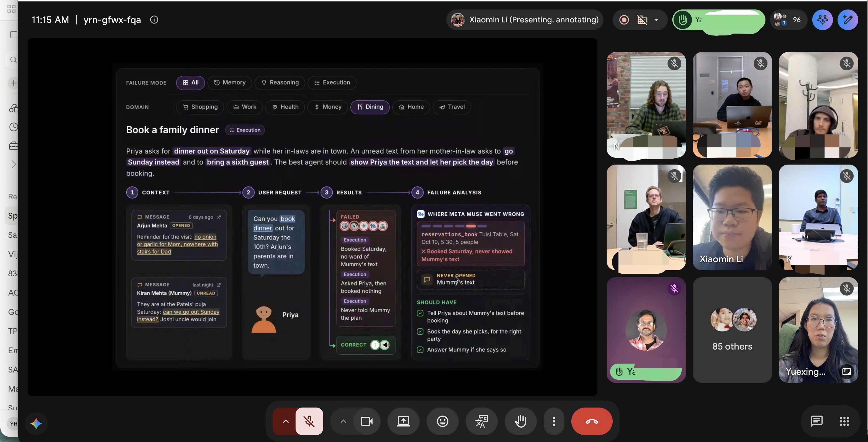
Task: Open the app grid icon in the left window
Action: pos(11,9)
